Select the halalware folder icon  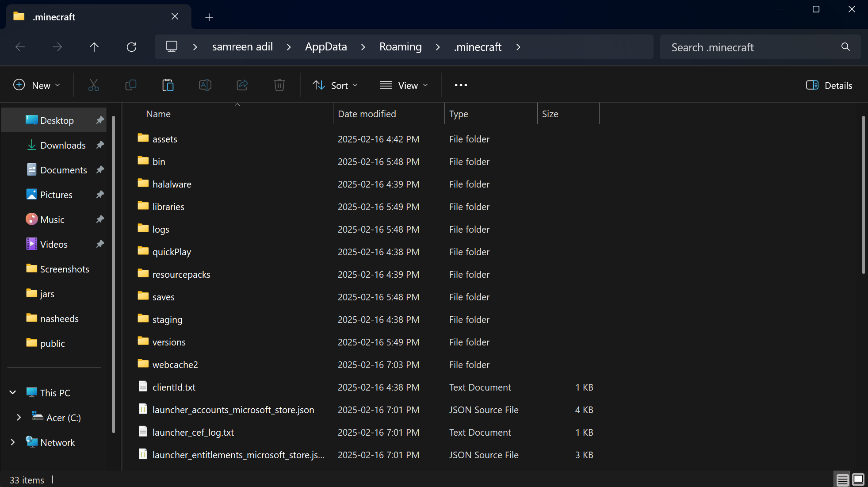[x=143, y=183]
